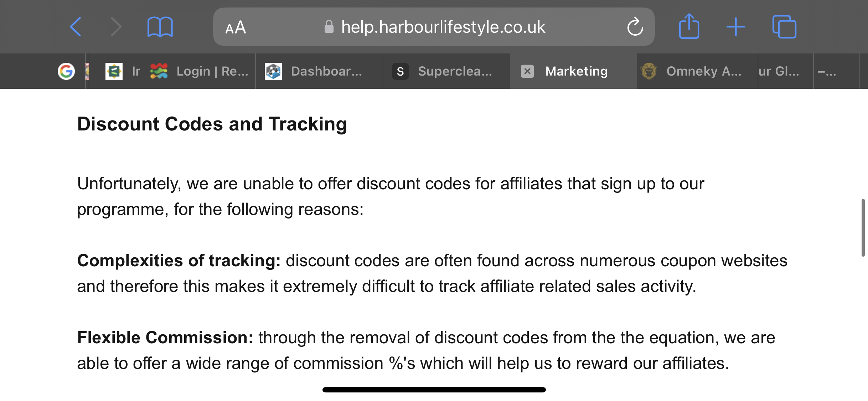
Task: Tap the home indicator bar at bottom
Action: [434, 390]
